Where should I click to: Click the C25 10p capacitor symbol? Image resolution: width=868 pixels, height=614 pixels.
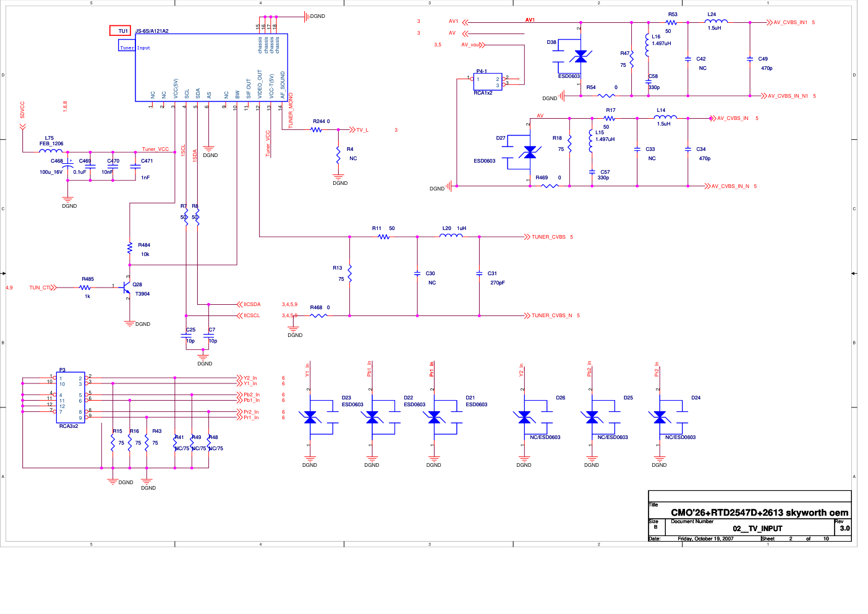186,336
